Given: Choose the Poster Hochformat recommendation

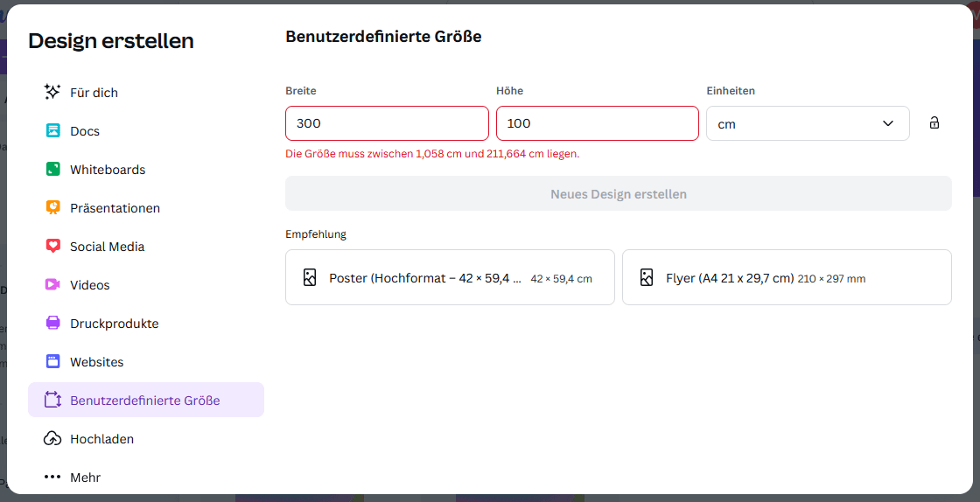Looking at the screenshot, I should click(450, 278).
